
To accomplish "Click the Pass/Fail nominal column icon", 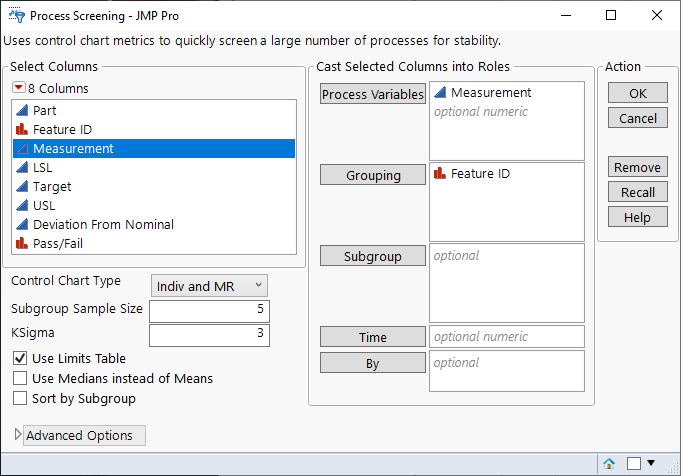I will tap(22, 243).
